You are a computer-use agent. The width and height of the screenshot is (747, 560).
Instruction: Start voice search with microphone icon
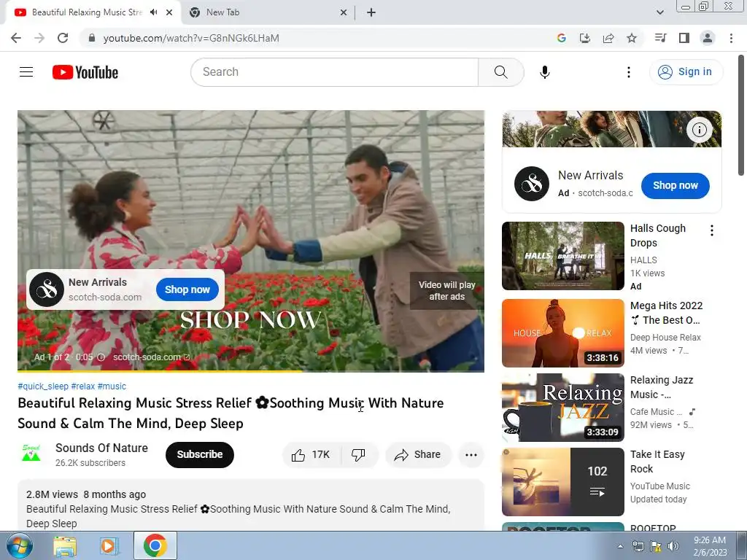544,72
